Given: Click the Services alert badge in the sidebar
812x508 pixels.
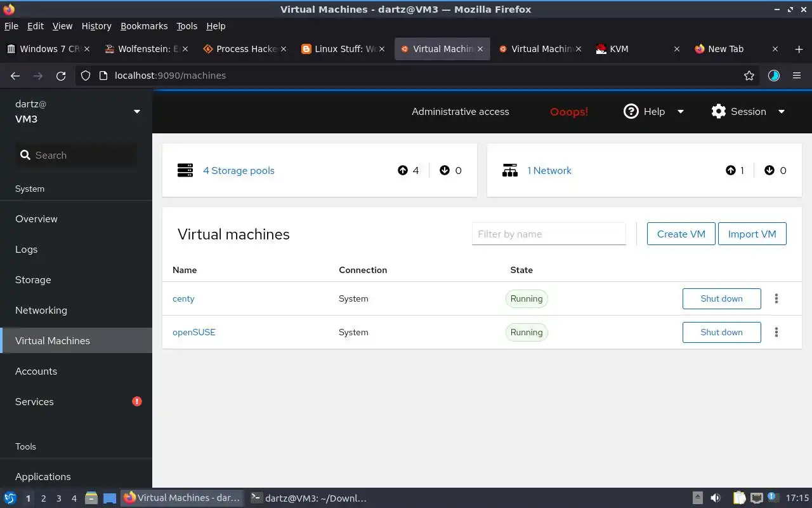Looking at the screenshot, I should (137, 401).
